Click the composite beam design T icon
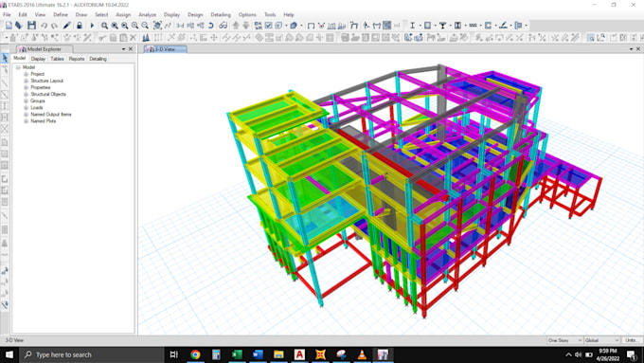Screen dimensions: 644x363 tap(443, 26)
